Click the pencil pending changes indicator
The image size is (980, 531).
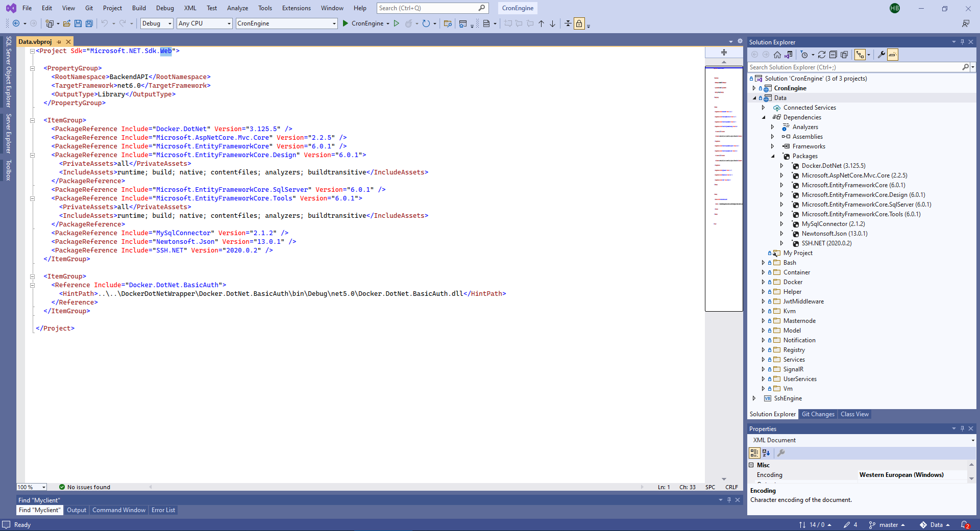coord(850,525)
